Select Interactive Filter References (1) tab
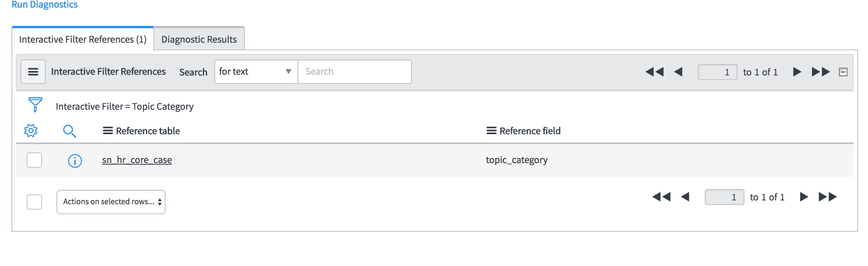 pyautogui.click(x=83, y=39)
